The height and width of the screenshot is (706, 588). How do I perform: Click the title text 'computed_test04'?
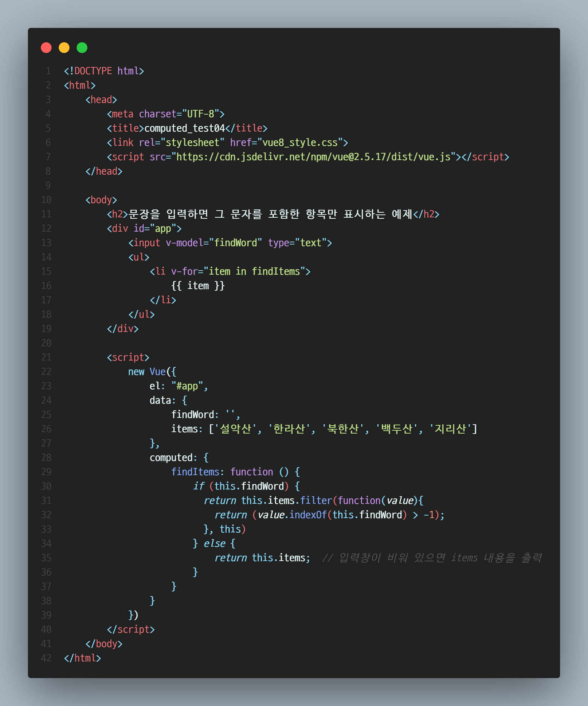(x=184, y=128)
